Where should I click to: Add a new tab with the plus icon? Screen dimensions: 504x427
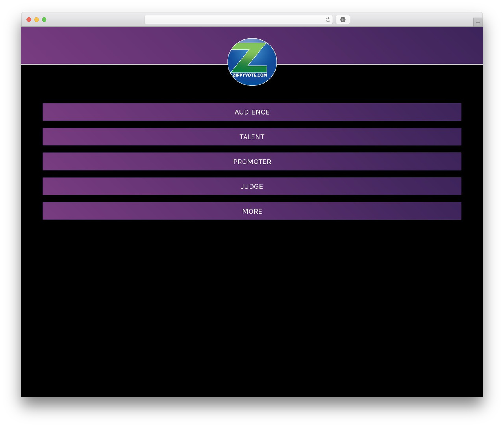point(478,22)
